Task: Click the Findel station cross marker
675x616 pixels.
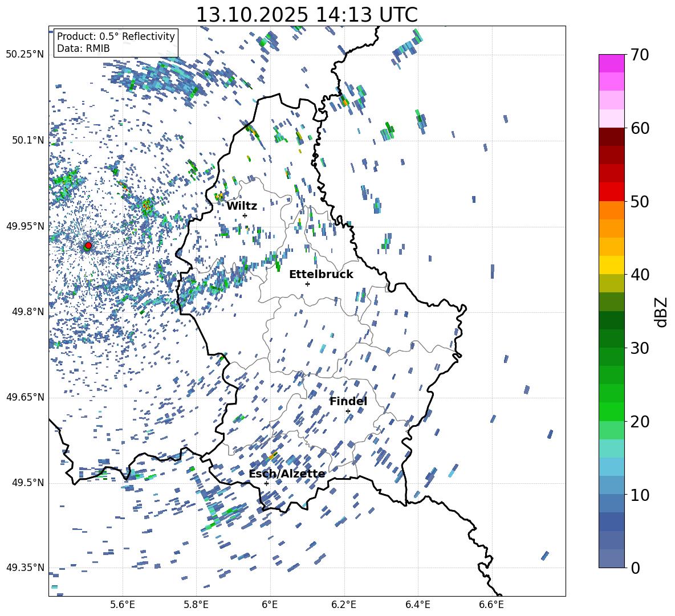Action: click(348, 411)
